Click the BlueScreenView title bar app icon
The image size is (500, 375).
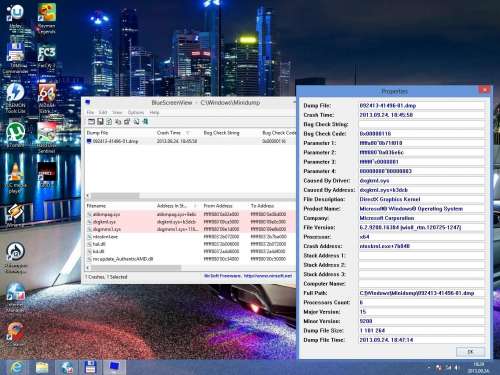tap(88, 102)
